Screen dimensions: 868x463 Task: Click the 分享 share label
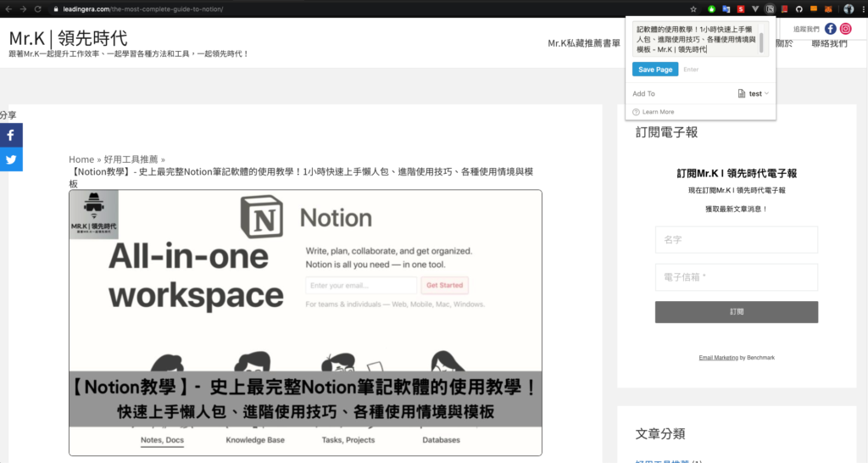(x=8, y=115)
